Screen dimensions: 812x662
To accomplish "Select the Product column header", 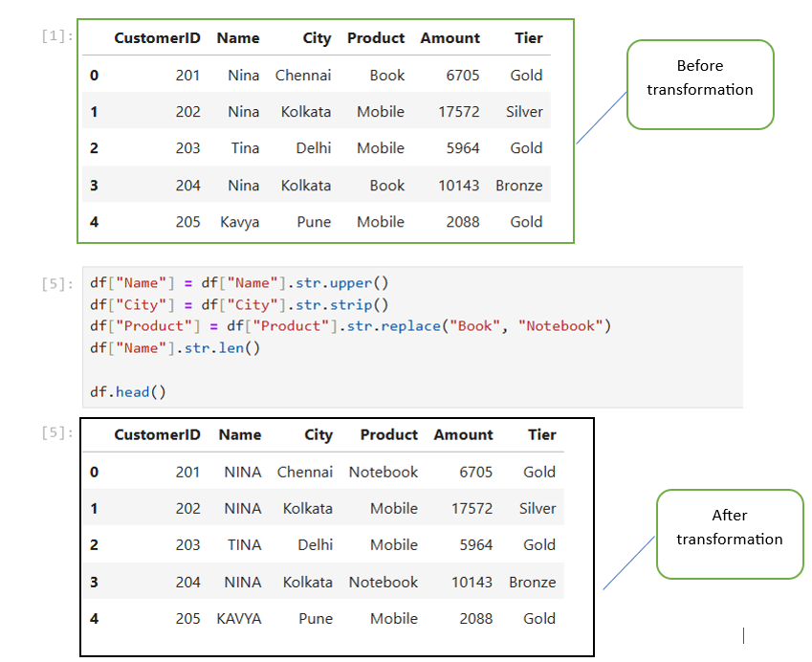I will tap(375, 38).
